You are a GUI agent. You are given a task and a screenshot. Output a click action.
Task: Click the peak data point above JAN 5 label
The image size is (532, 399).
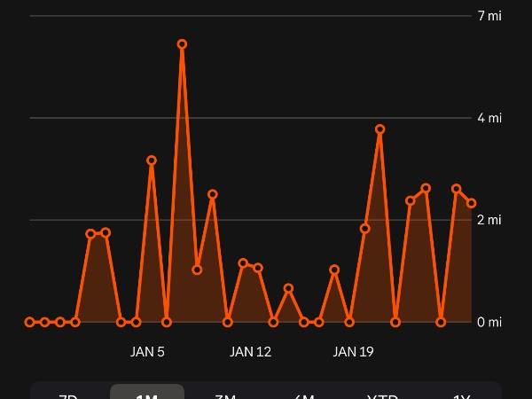click(x=152, y=160)
